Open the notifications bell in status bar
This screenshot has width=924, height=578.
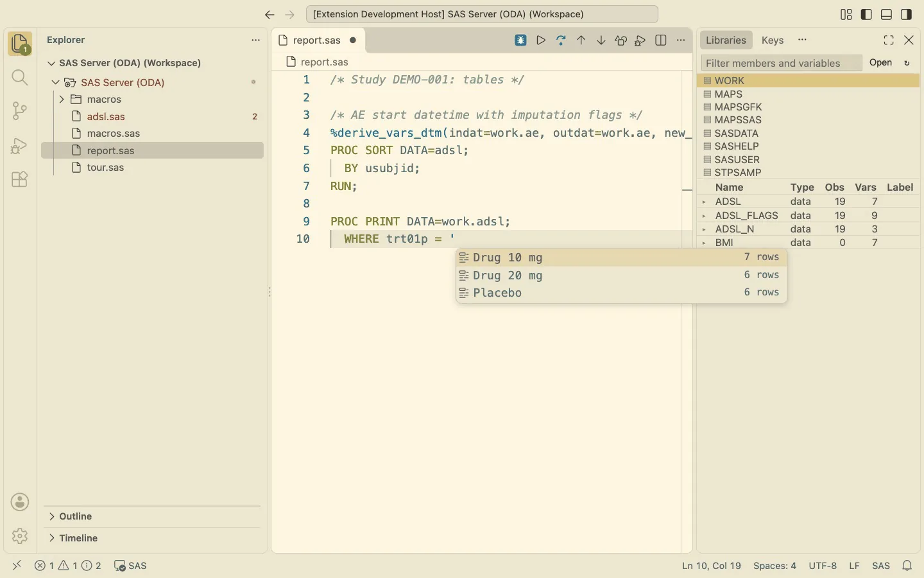pyautogui.click(x=907, y=566)
